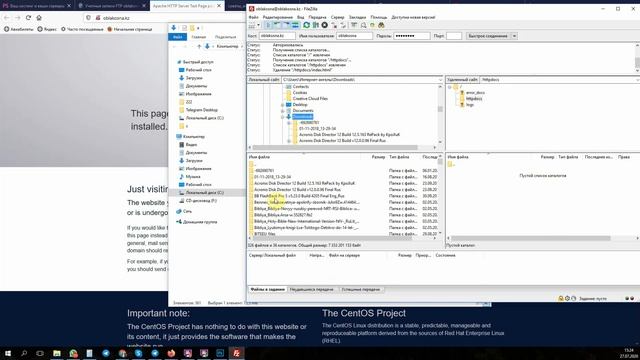The height and width of the screenshot is (360, 640).
Task: Sort remote files by Тип файла column
Action: (x=568, y=157)
